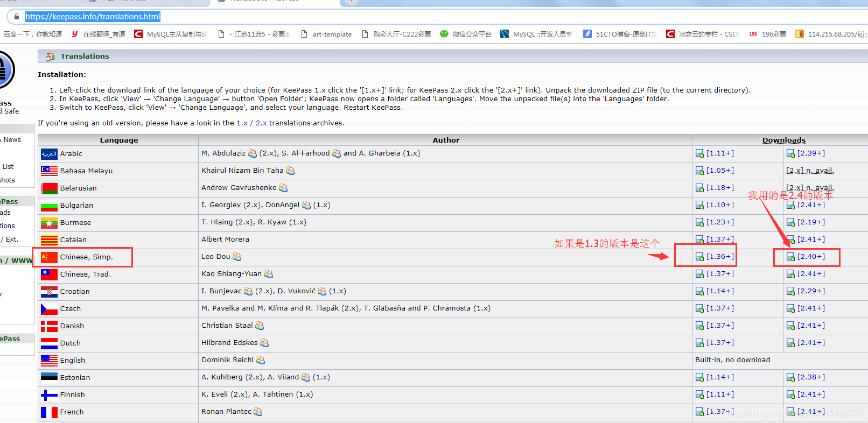Click the Burmese flag icon

coord(49,223)
